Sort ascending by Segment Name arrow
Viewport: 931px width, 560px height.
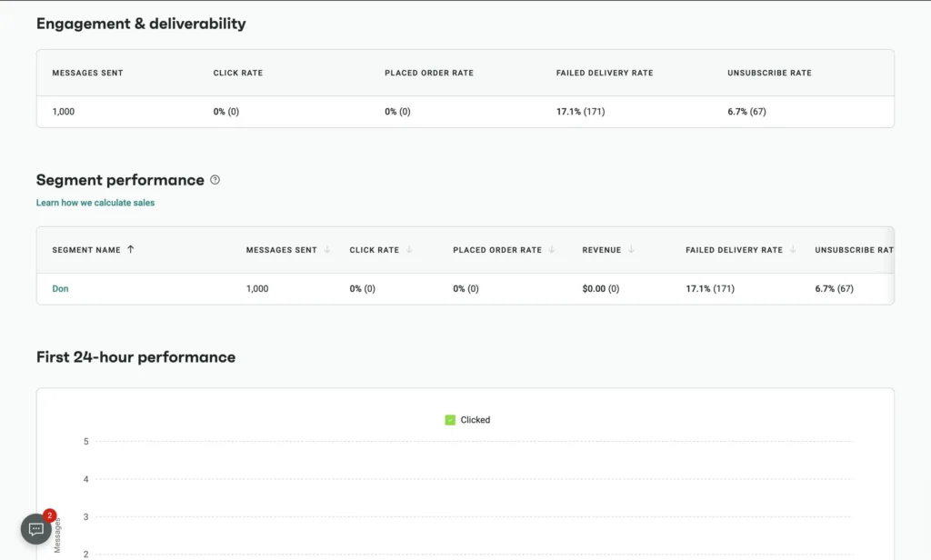pyautogui.click(x=131, y=249)
